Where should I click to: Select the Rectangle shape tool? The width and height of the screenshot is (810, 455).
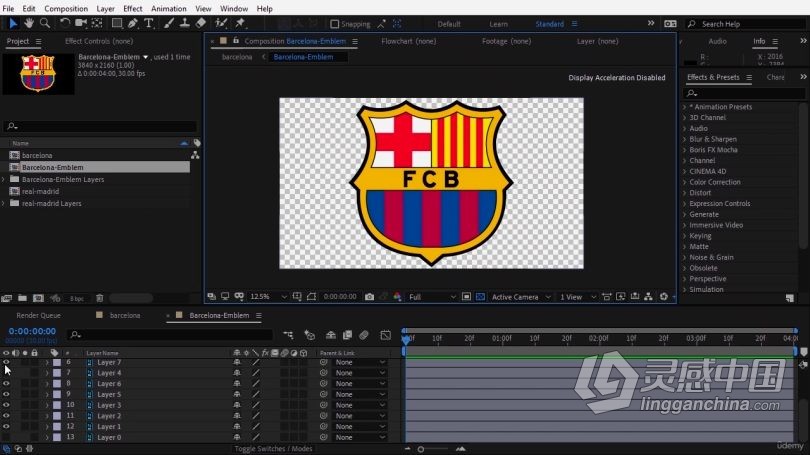pos(117,23)
